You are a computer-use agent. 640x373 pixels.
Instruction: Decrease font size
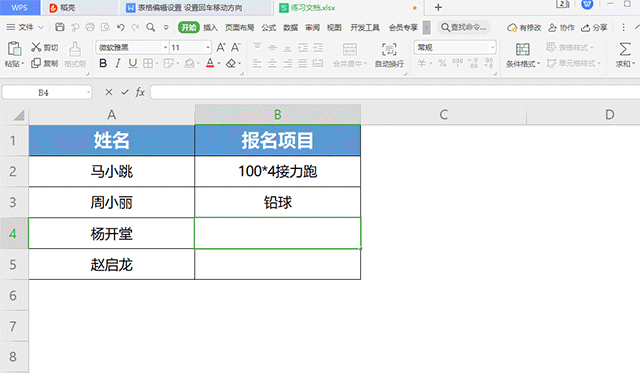(236, 47)
